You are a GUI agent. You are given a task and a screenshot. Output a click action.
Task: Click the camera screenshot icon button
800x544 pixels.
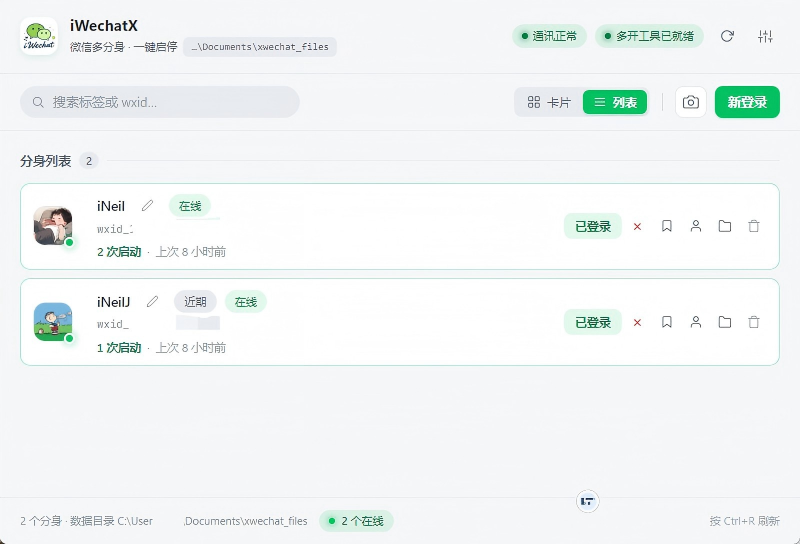coord(691,102)
